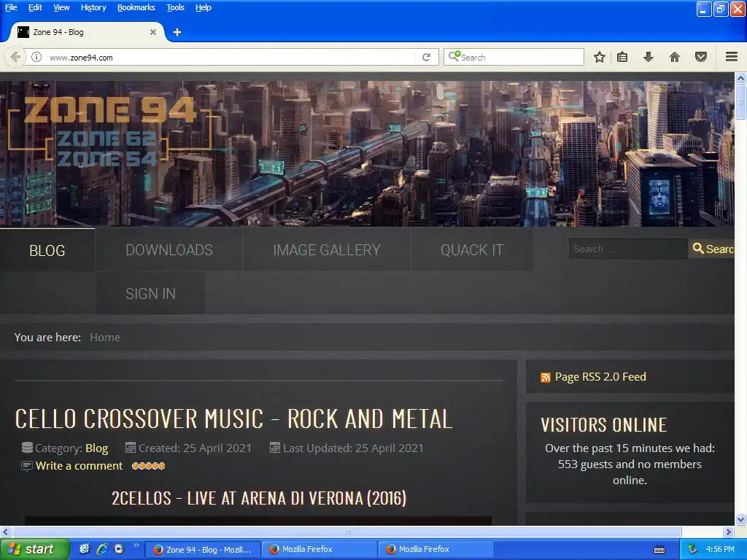The height and width of the screenshot is (560, 747).
Task: Click the browser back arrow button
Action: [x=15, y=57]
